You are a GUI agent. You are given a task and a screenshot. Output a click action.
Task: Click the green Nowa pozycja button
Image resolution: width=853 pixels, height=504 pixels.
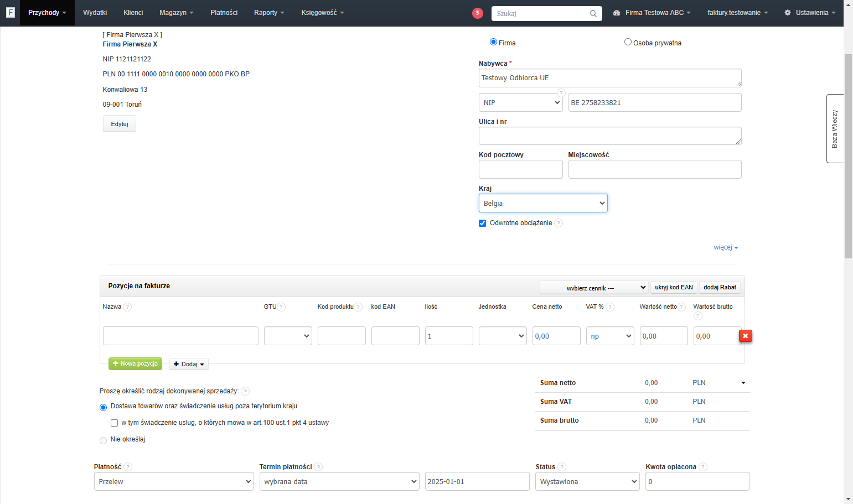(x=135, y=363)
